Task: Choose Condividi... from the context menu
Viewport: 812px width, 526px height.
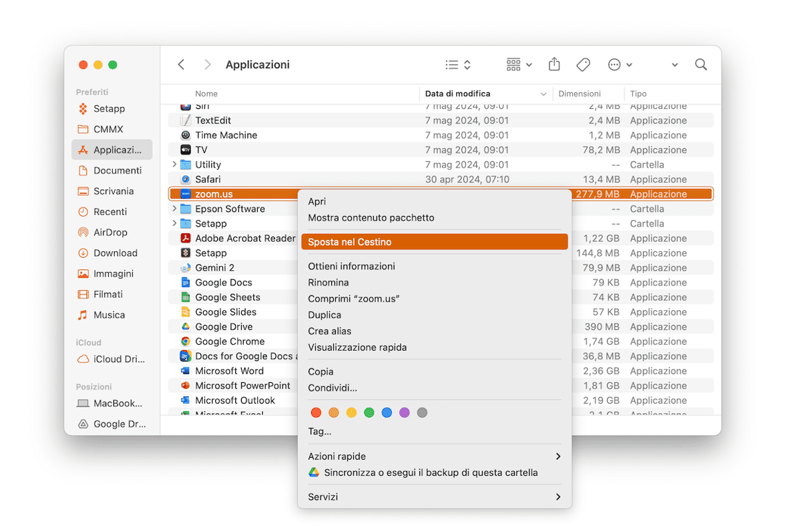Action: 434,388
